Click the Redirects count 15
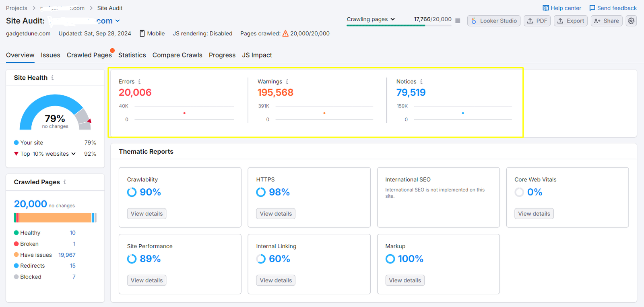644x307 pixels. point(73,266)
